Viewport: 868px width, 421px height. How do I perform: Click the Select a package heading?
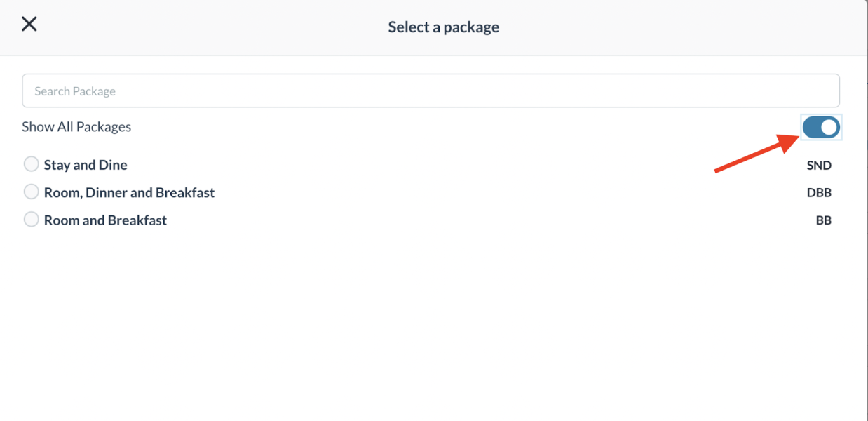click(443, 27)
